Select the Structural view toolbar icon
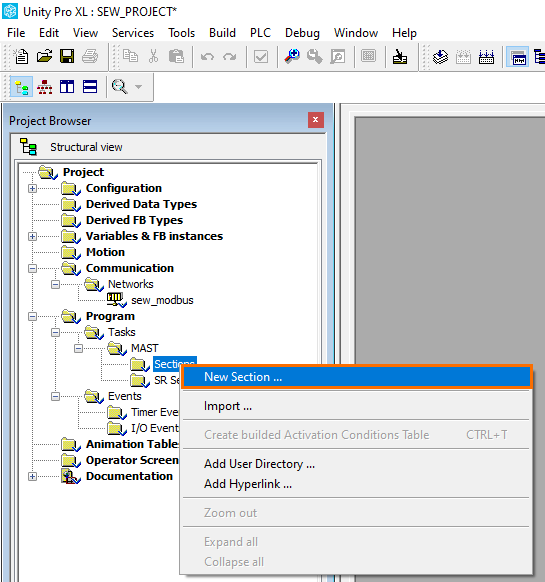This screenshot has width=545, height=582. (22, 87)
